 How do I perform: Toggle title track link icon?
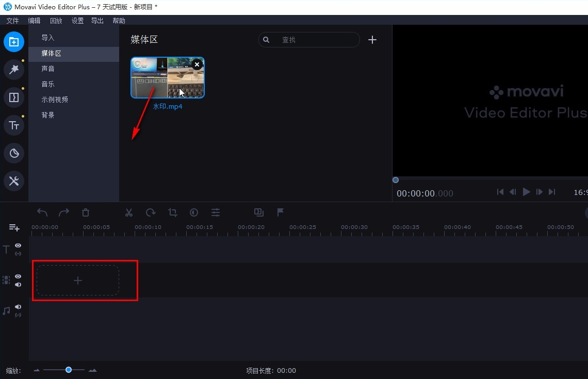pos(18,254)
